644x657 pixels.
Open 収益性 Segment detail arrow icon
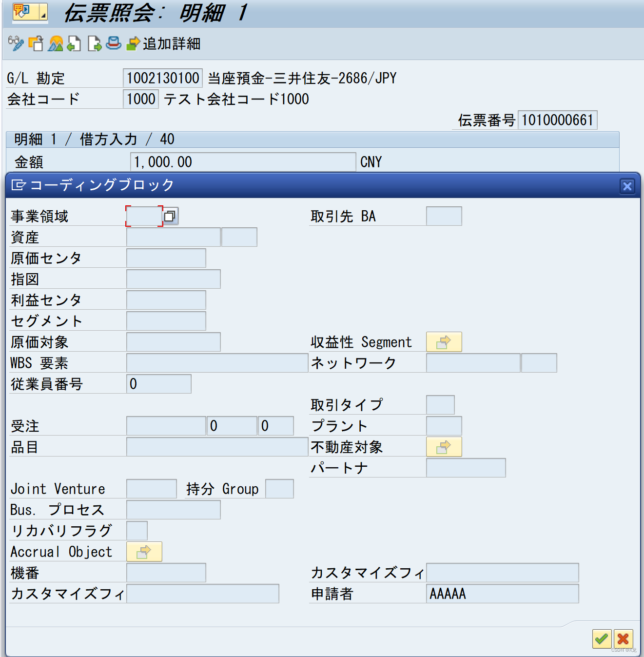444,342
